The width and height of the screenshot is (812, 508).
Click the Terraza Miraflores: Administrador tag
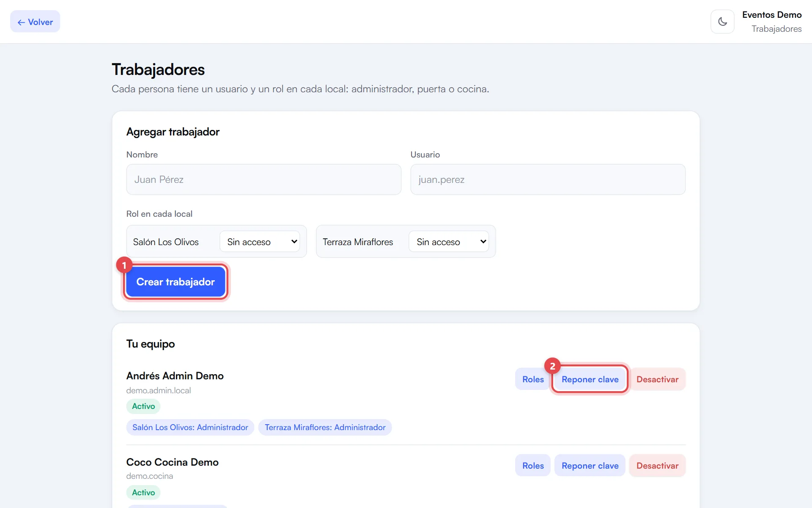pyautogui.click(x=325, y=428)
